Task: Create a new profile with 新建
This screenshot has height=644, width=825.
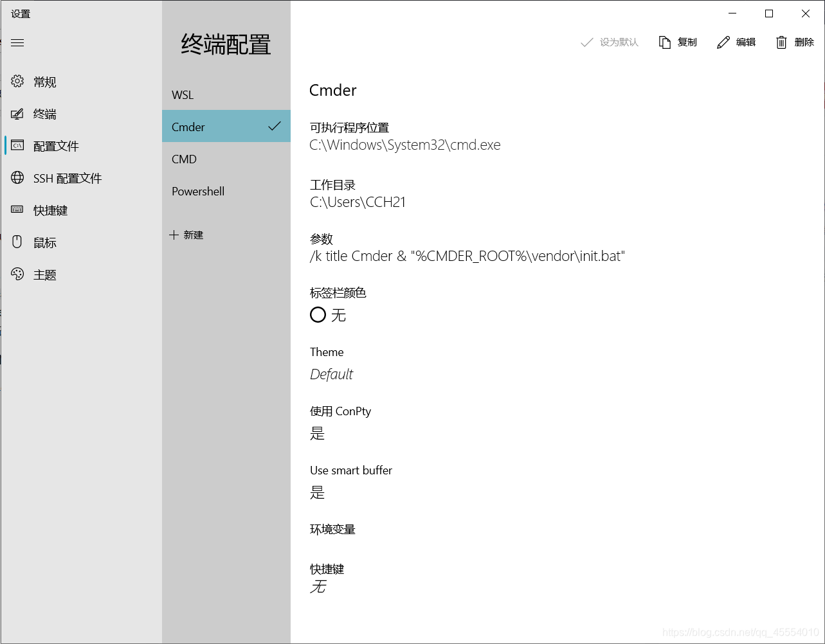Action: [186, 235]
